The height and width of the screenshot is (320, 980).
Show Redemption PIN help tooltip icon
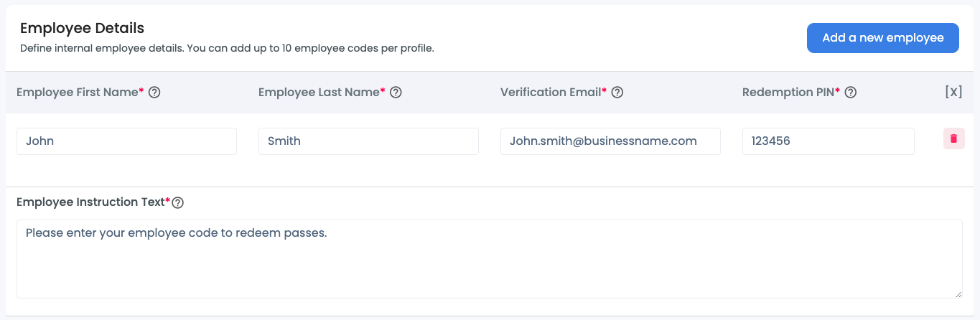click(850, 93)
